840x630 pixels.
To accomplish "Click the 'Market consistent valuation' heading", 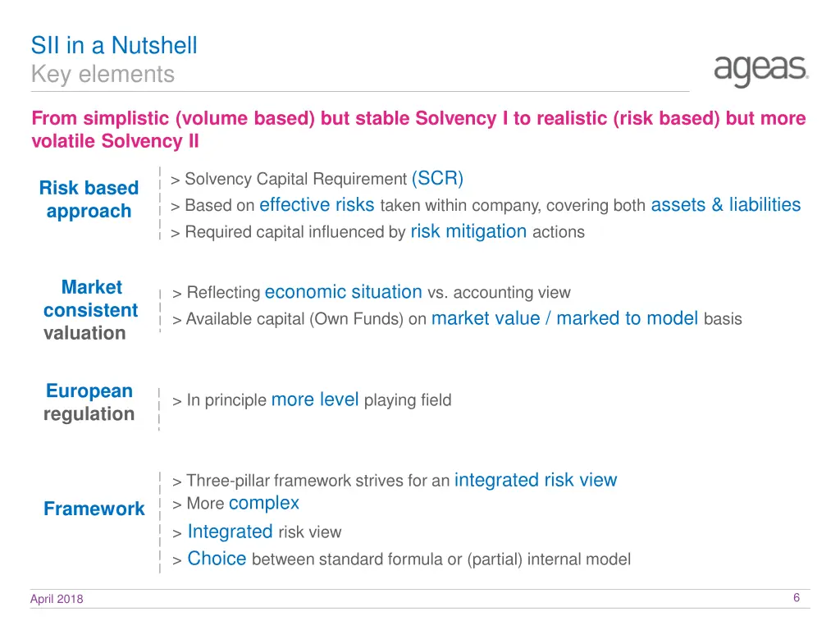I will (x=90, y=310).
